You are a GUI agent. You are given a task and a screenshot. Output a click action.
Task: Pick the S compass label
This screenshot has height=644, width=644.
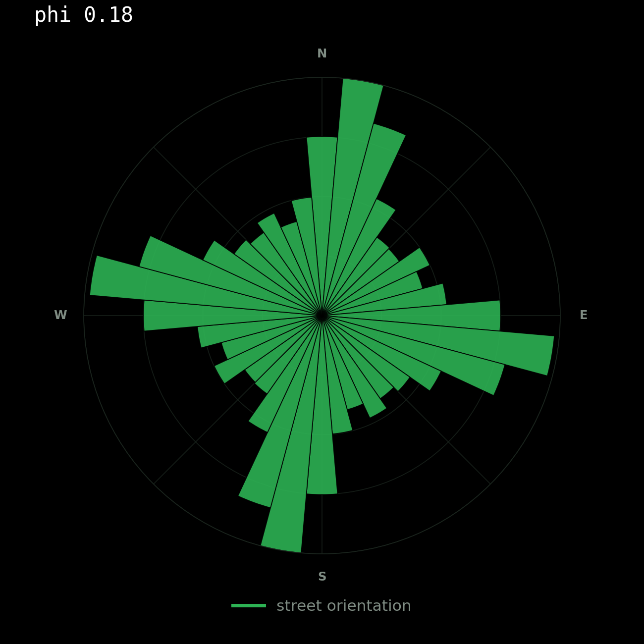[322, 577]
